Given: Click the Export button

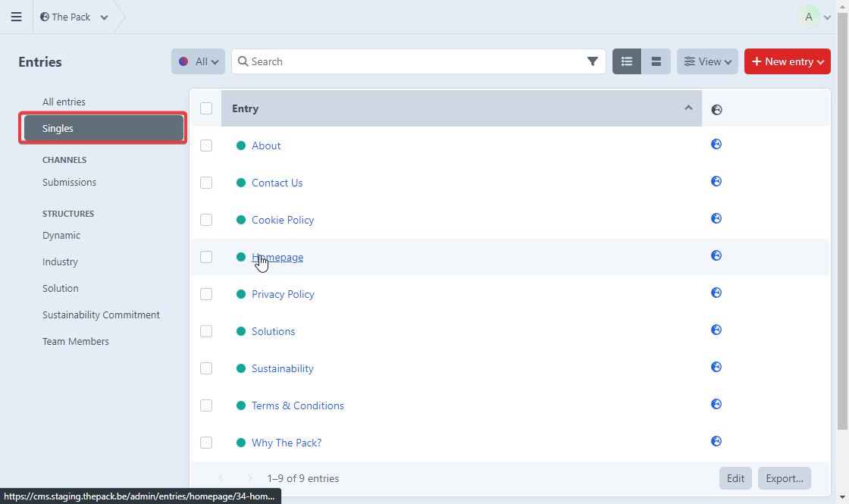Looking at the screenshot, I should [x=784, y=478].
